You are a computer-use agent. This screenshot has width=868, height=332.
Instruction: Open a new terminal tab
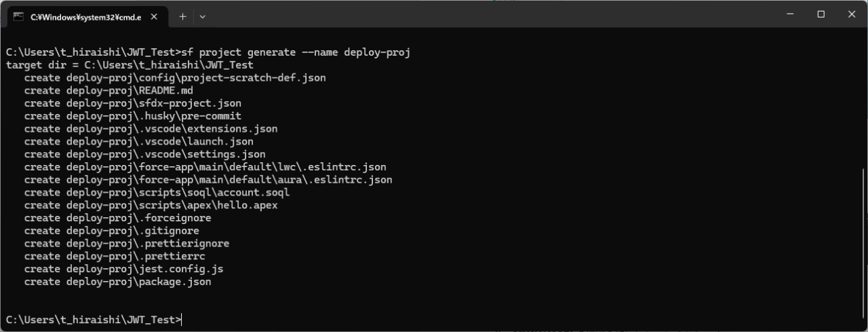pyautogui.click(x=182, y=16)
